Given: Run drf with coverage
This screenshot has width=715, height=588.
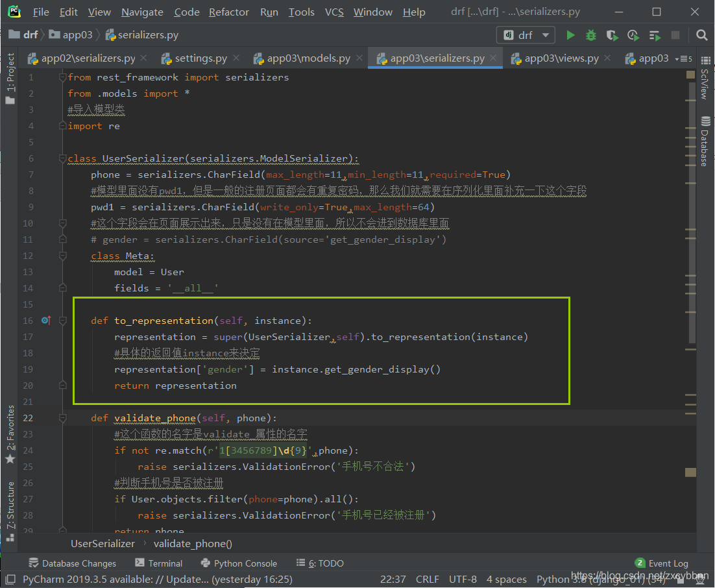Looking at the screenshot, I should click(612, 35).
